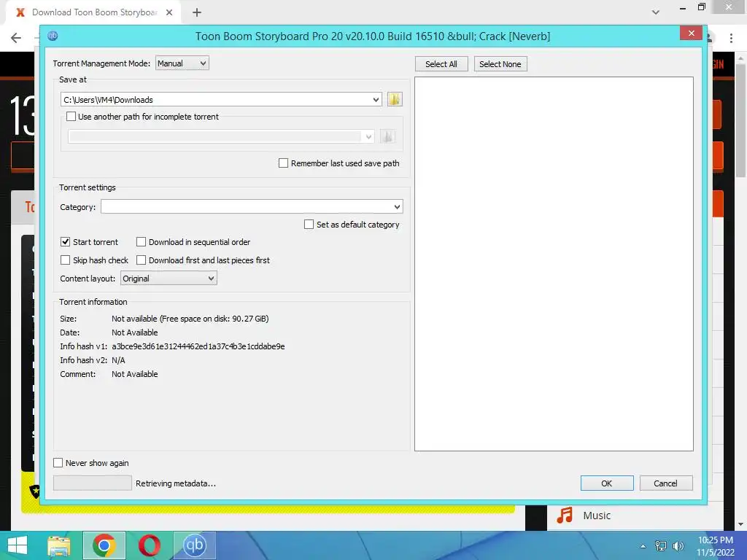Click the Retrieving metadata progress bar

(x=93, y=483)
